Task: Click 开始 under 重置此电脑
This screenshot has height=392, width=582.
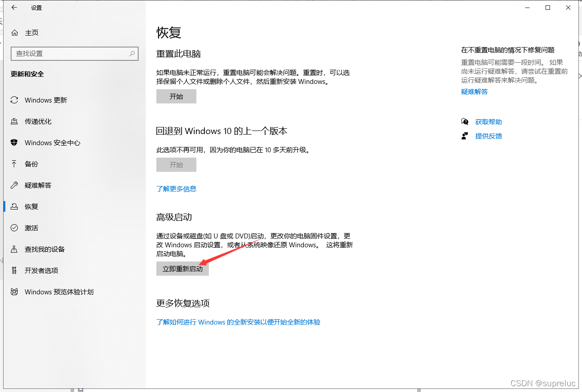Action: 176,96
